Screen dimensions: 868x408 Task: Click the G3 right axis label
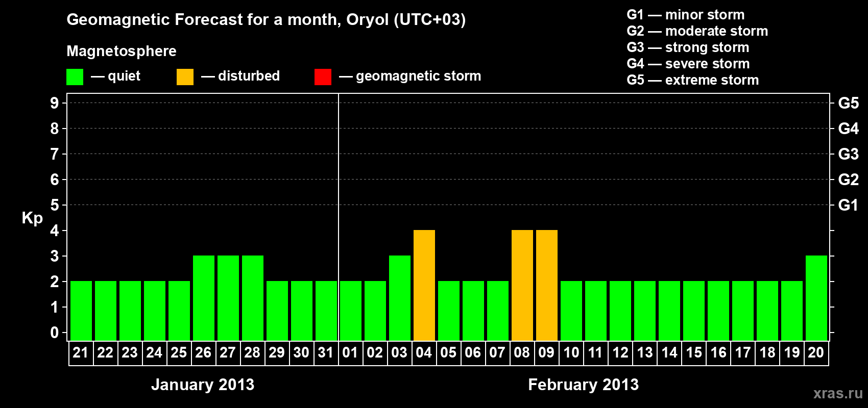[849, 154]
